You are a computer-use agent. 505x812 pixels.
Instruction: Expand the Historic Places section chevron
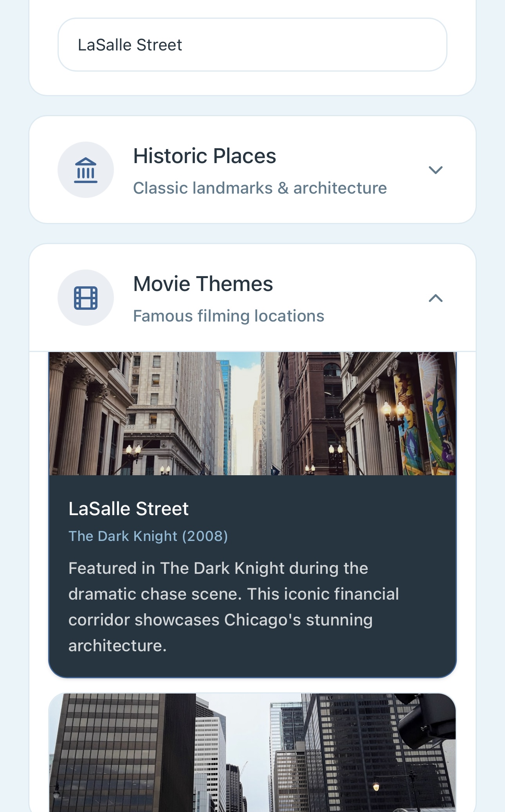(435, 170)
